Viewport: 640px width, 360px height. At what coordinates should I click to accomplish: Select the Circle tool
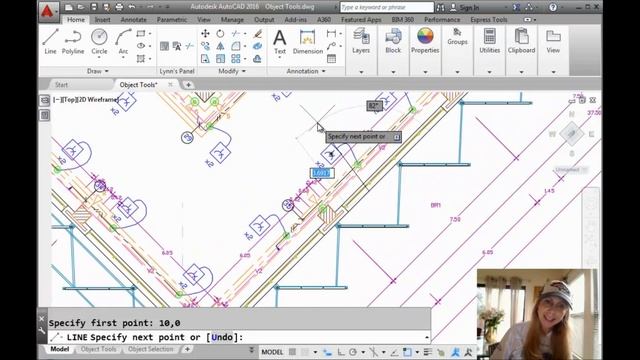99,41
